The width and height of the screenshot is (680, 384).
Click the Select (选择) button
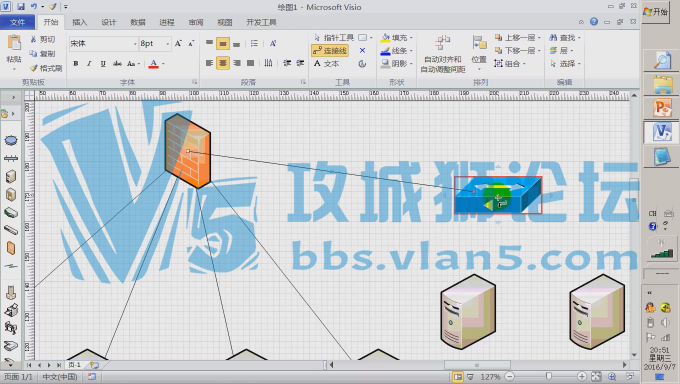tap(565, 64)
